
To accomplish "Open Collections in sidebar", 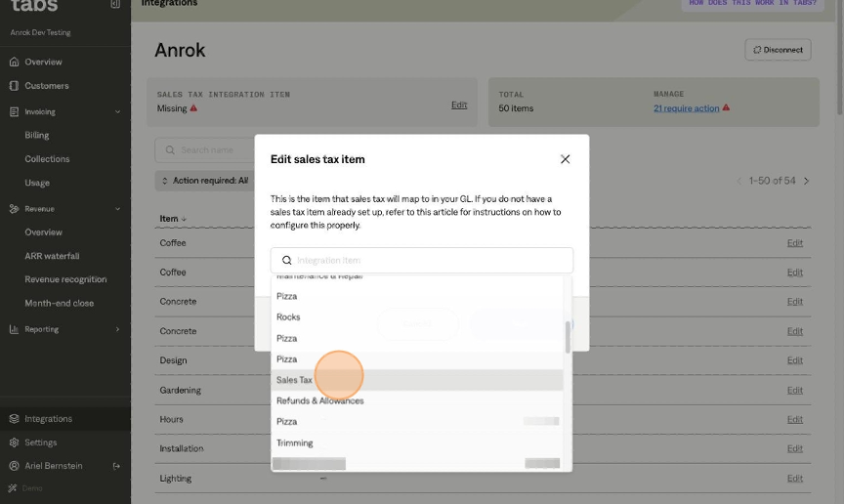I will click(47, 159).
